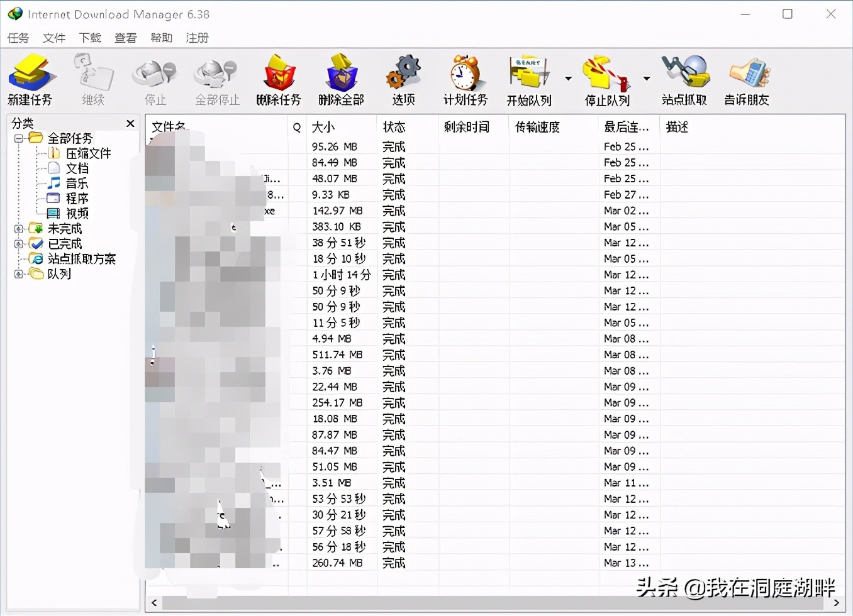
Task: Click the 开始队列 (start queue) icon
Action: pyautogui.click(x=529, y=80)
